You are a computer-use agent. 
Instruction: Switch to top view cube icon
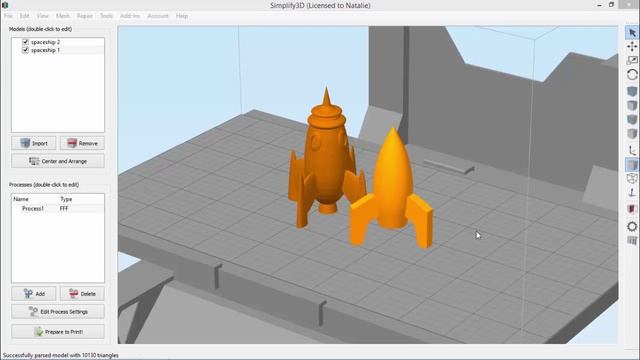point(632,105)
